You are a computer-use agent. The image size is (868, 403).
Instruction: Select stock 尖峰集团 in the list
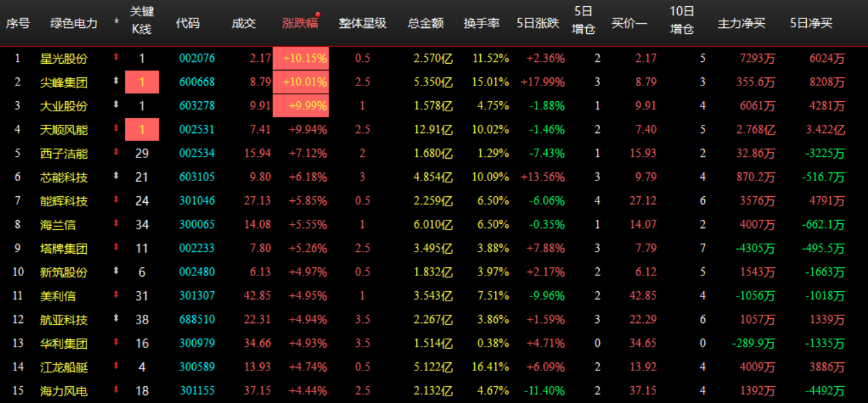(64, 82)
